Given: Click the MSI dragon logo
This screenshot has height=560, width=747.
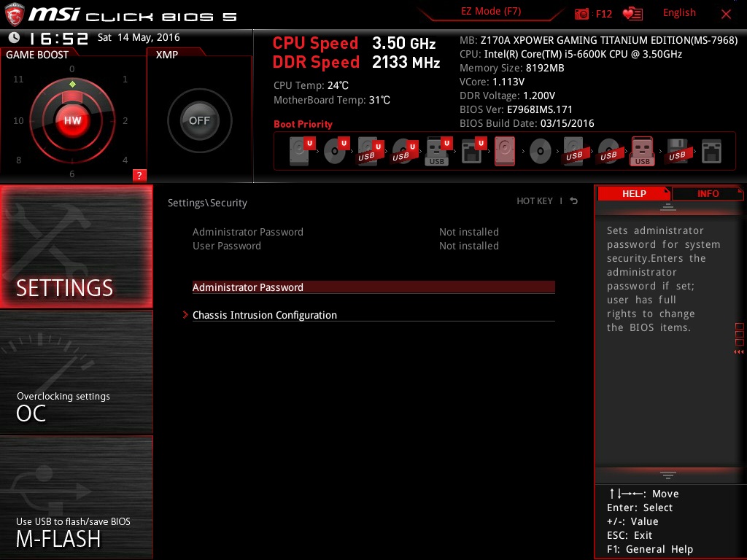Looking at the screenshot, I should [15, 15].
